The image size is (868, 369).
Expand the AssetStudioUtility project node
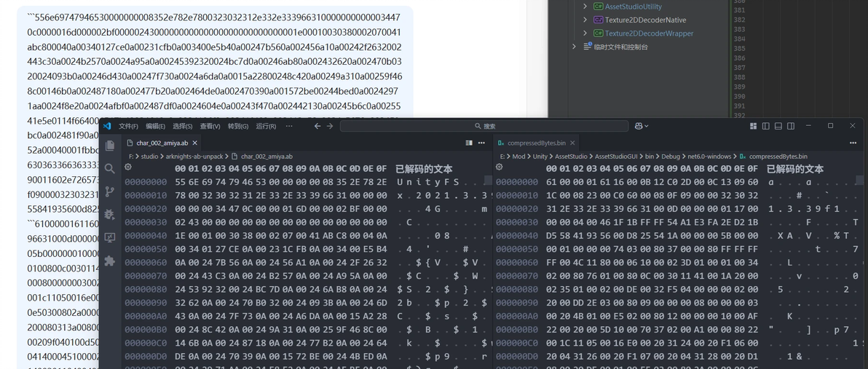click(x=585, y=7)
